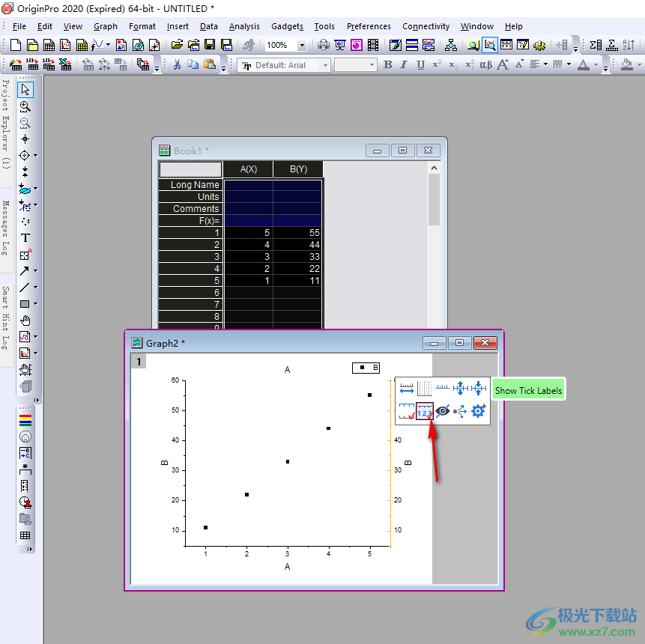The image size is (645, 644).
Task: Click the Print icon in the toolbar
Action: pos(323,45)
